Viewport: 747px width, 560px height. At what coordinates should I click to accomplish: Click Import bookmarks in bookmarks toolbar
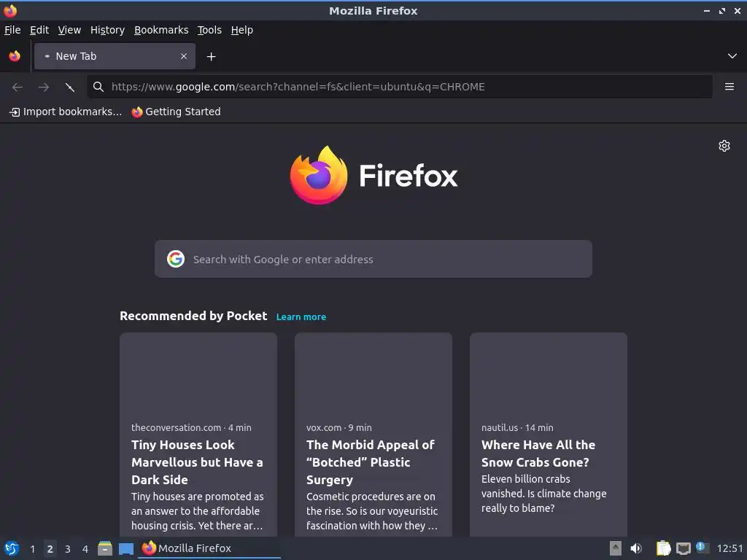point(66,112)
